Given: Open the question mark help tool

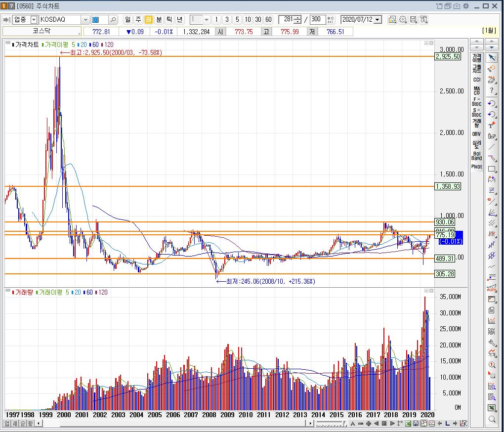Looking at the screenshot, I should (492, 91).
